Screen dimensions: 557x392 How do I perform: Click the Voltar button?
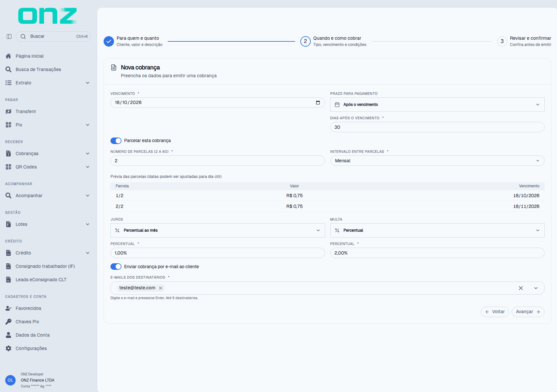[x=495, y=312]
